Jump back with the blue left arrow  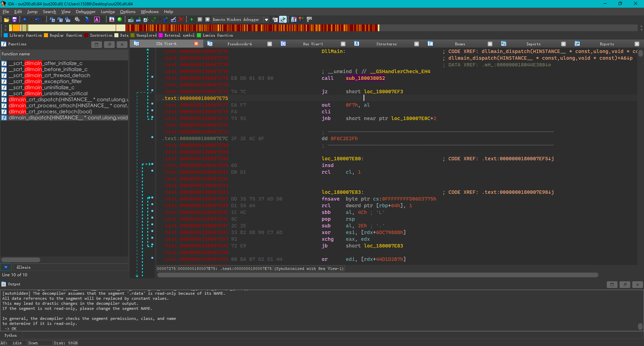coord(25,19)
